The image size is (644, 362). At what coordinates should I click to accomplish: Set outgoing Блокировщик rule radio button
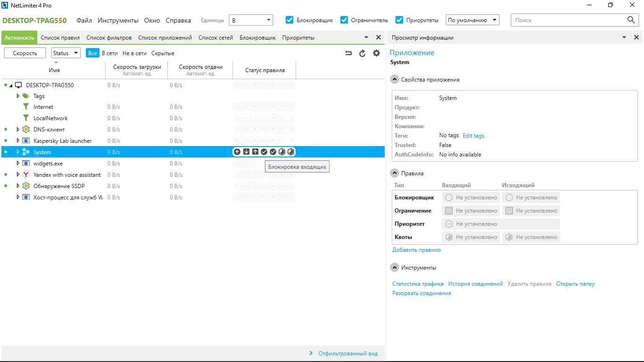point(509,197)
